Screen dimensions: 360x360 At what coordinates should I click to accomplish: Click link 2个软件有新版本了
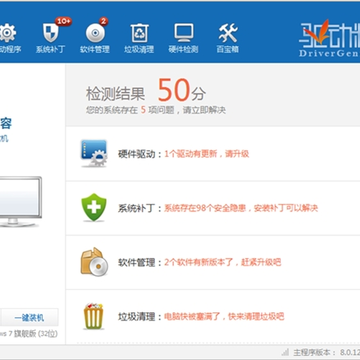(199, 262)
